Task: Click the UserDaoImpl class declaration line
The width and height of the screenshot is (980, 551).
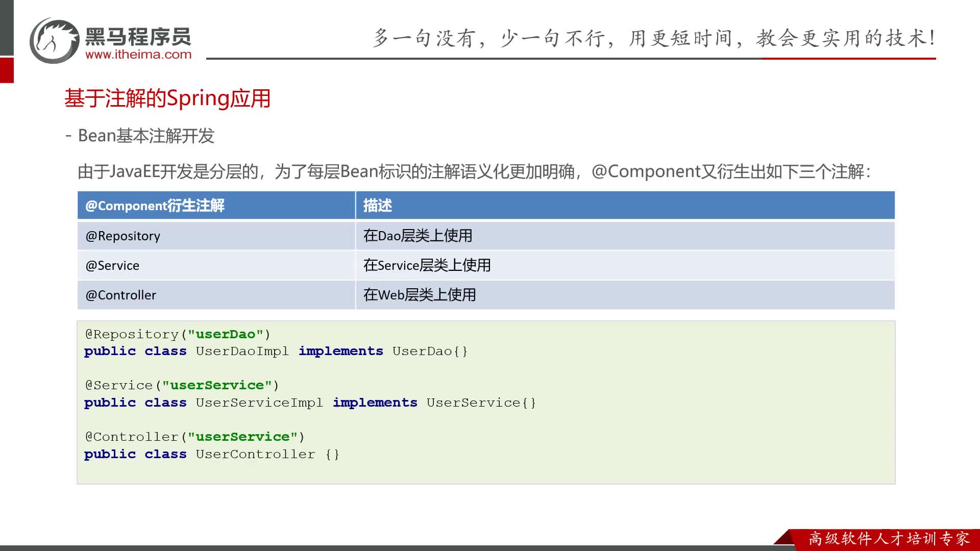Action: click(x=276, y=352)
